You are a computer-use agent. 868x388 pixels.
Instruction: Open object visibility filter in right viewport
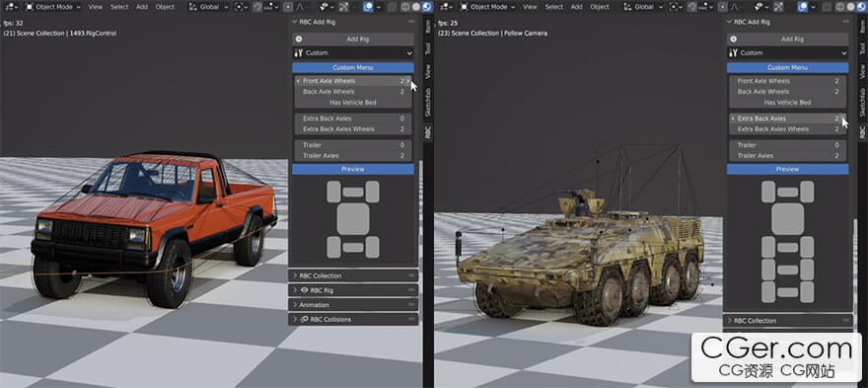tap(761, 7)
